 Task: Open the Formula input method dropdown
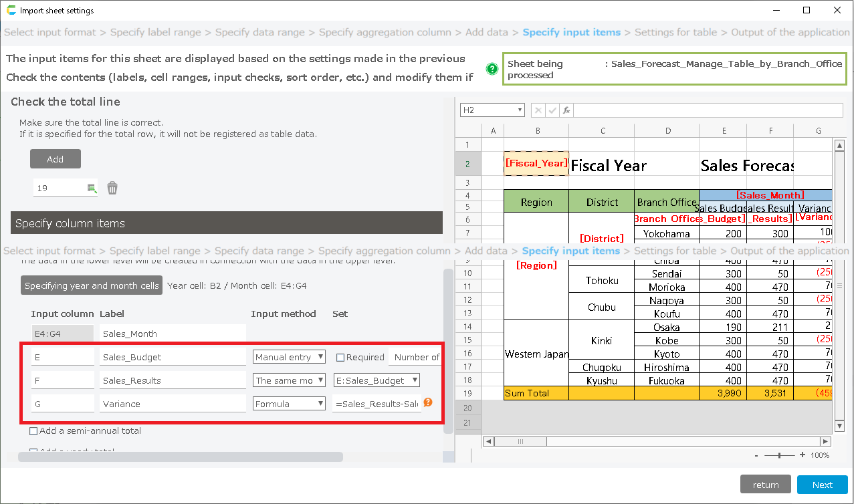[289, 404]
